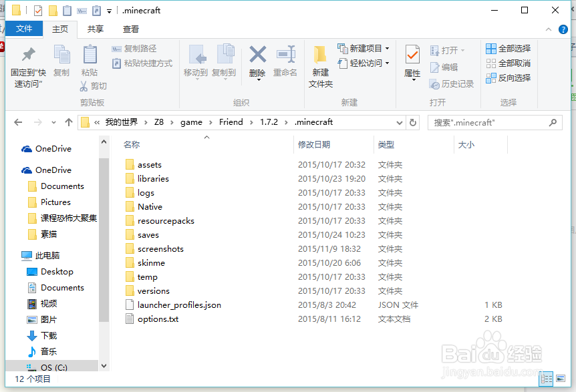
Task: Open the Copy to (复制到) menu
Action: click(x=224, y=61)
